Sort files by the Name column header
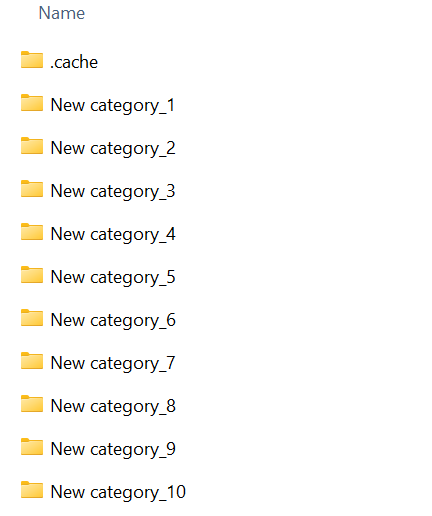This screenshot has width=432, height=516. pos(62,13)
